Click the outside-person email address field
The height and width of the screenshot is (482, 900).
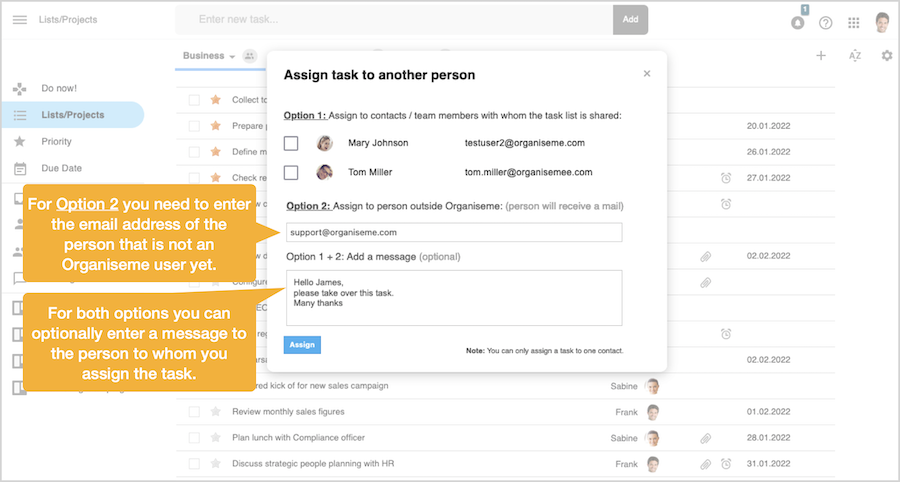click(454, 232)
